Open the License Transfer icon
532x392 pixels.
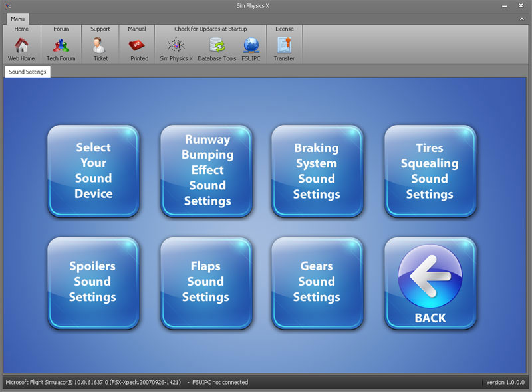click(285, 45)
